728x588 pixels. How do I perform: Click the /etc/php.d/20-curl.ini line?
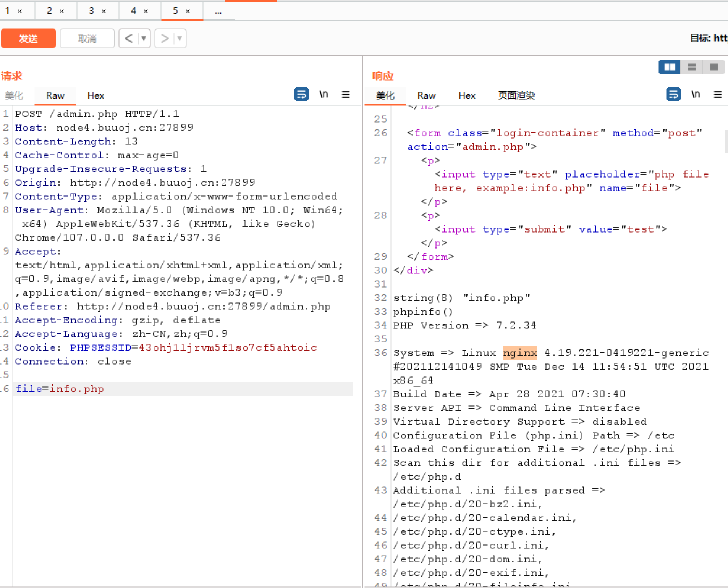click(471, 545)
